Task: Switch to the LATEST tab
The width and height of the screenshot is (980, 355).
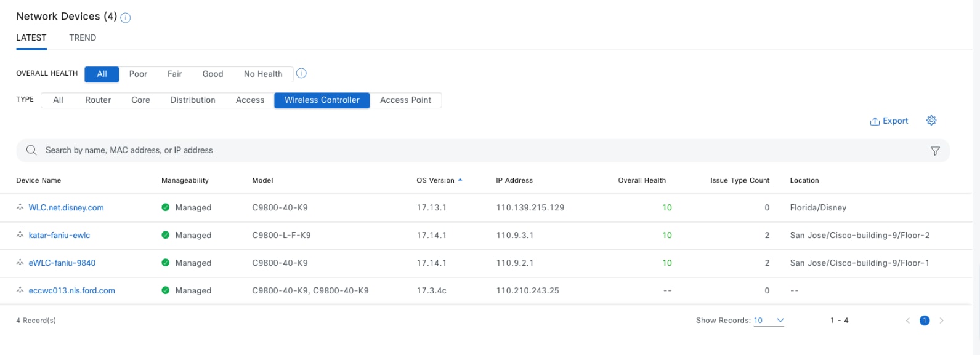Action: pyautogui.click(x=31, y=38)
